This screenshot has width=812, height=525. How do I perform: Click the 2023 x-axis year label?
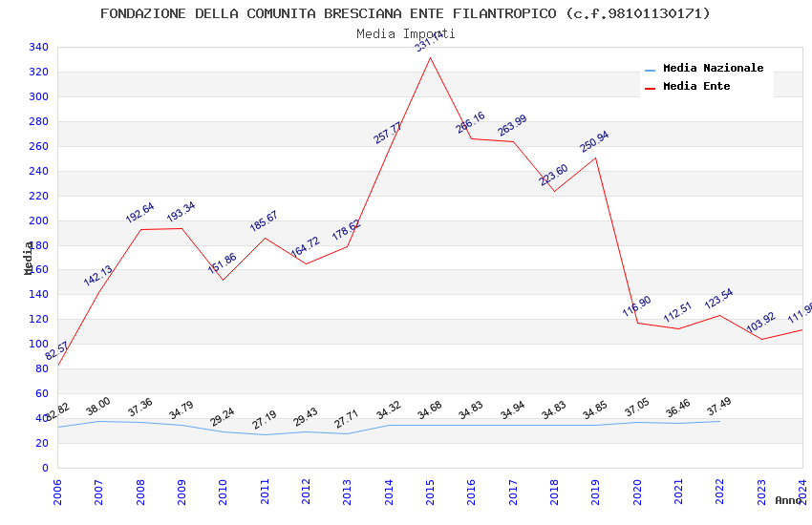[761, 492]
